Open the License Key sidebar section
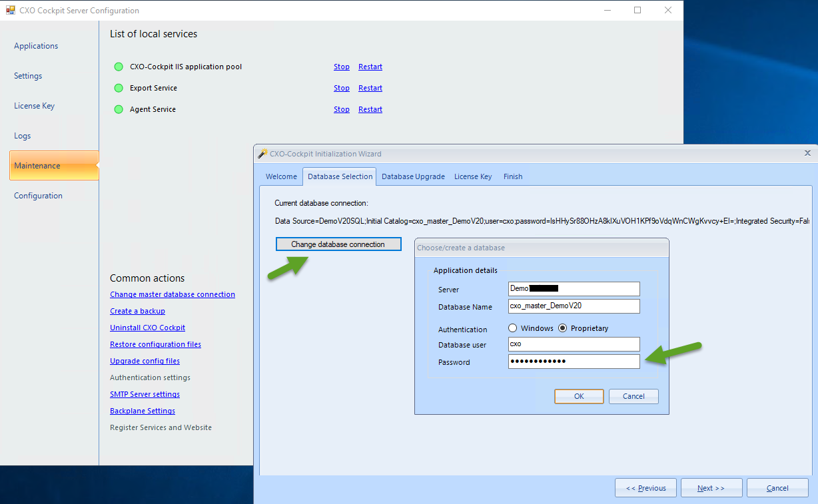 (x=35, y=106)
